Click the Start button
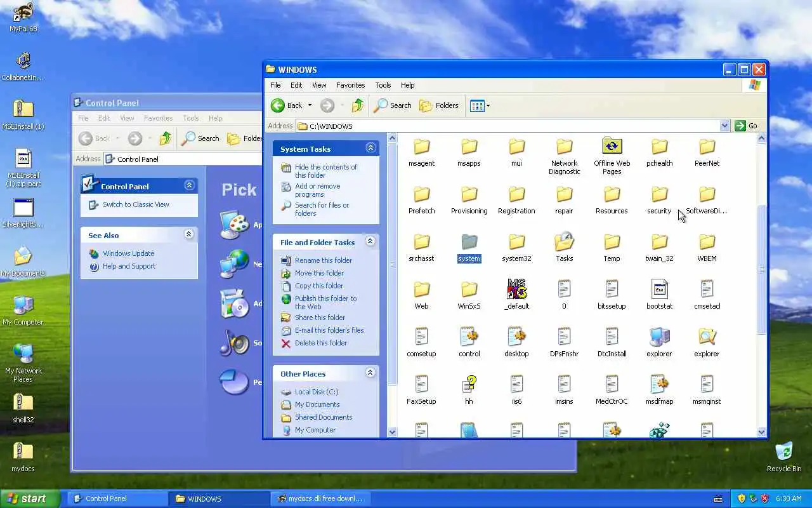 click(30, 498)
